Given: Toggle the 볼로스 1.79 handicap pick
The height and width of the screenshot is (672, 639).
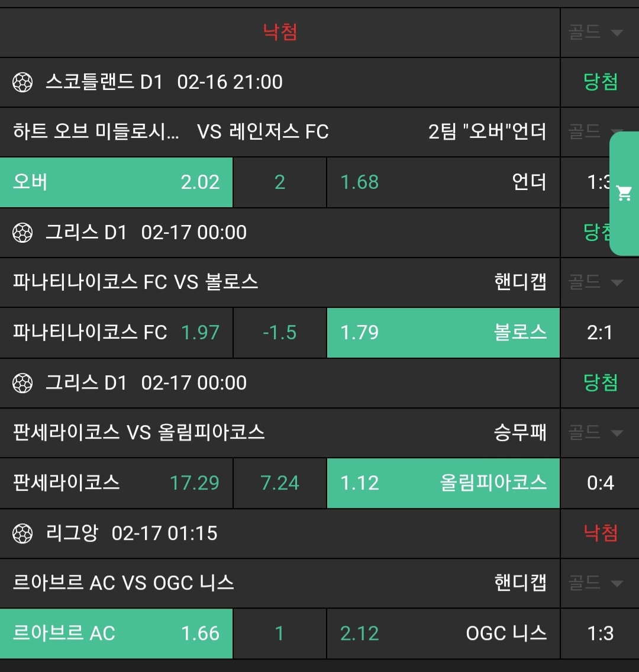Looking at the screenshot, I should click(443, 333).
